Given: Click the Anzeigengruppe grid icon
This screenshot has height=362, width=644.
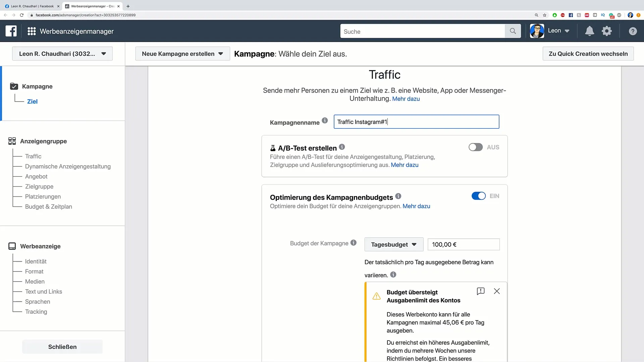Looking at the screenshot, I should tap(12, 141).
